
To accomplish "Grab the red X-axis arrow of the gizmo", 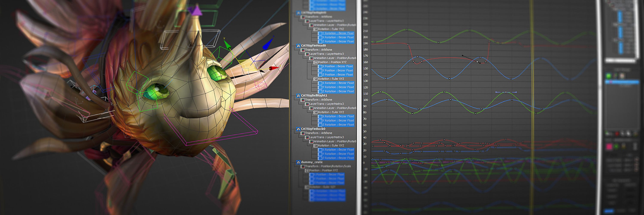I will (274, 68).
